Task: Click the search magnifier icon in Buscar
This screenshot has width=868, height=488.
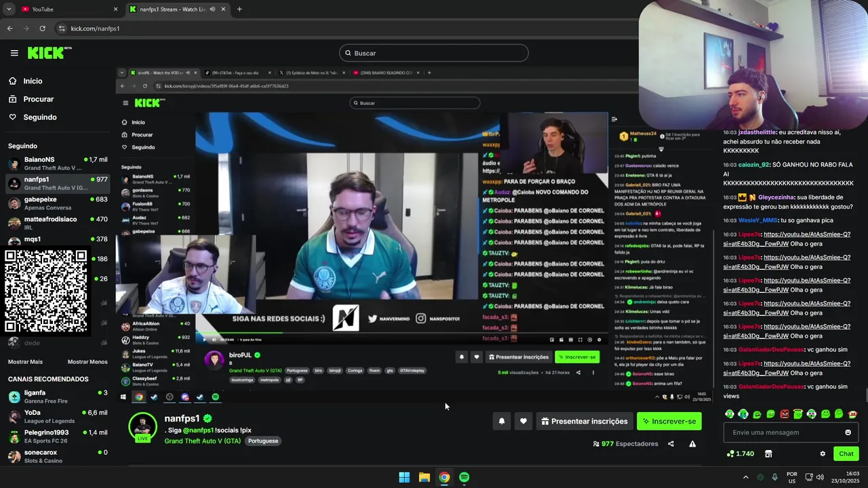Action: coord(348,53)
